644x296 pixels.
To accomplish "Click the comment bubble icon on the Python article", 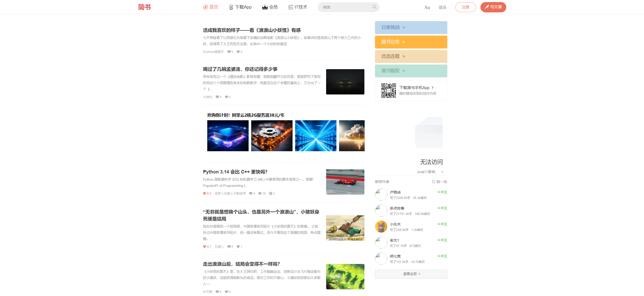I will point(250,193).
